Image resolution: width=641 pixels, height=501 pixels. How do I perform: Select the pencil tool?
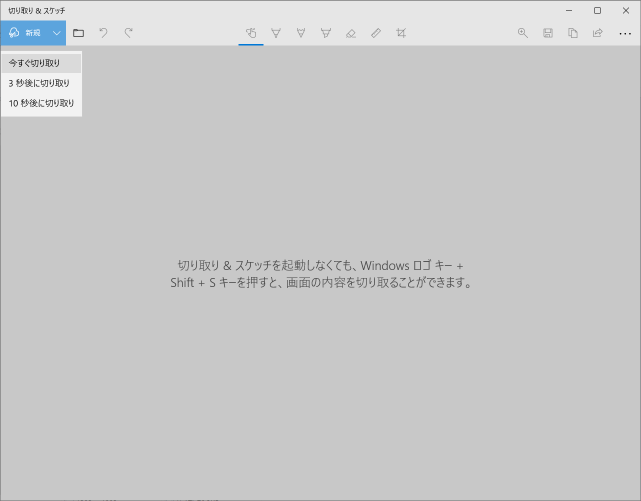pos(301,33)
